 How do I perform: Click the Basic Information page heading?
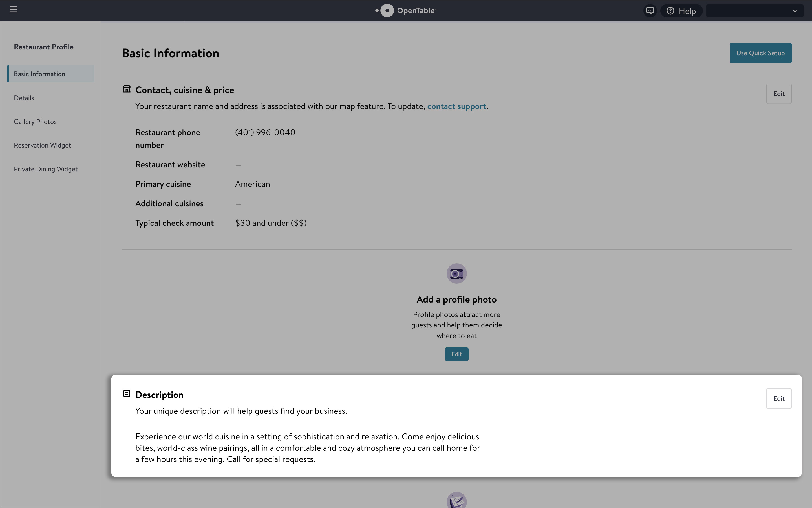click(171, 53)
